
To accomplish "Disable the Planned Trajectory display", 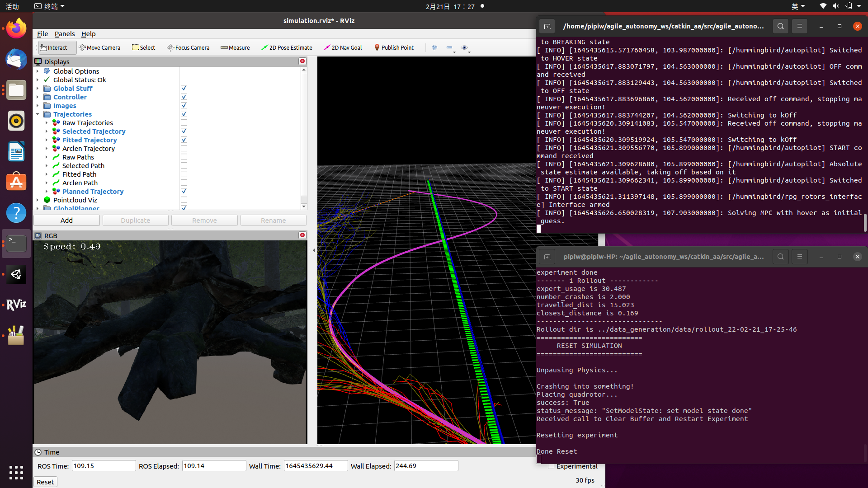I will (184, 191).
